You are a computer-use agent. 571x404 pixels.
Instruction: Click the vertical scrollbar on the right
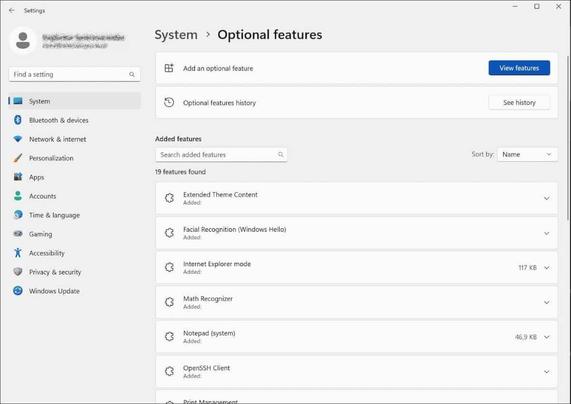(x=568, y=138)
